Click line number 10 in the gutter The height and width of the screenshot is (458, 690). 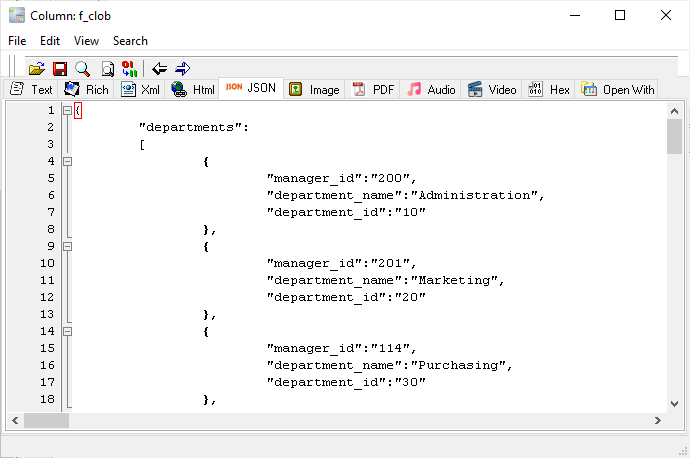pos(47,263)
